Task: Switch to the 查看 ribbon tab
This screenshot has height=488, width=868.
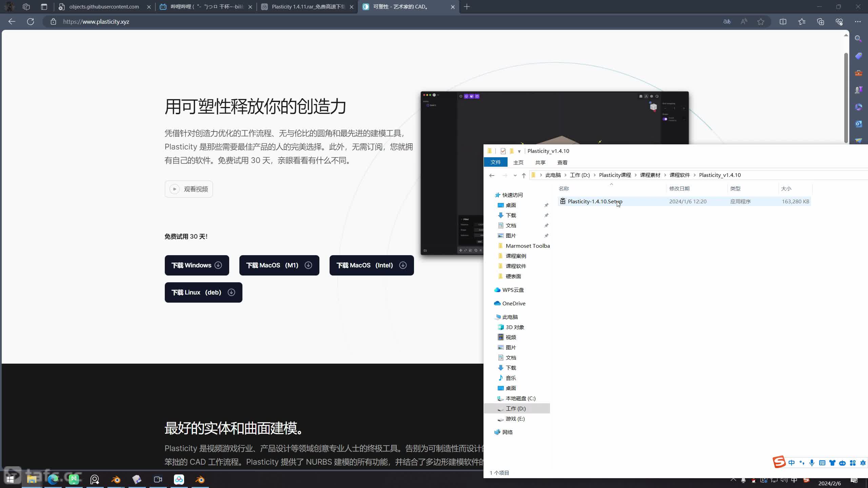Action: tap(562, 163)
